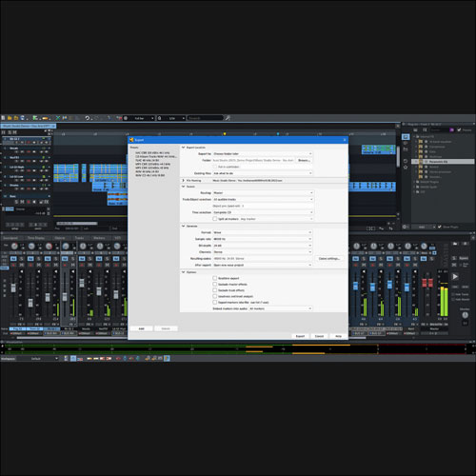The width and height of the screenshot is (476, 476).
Task: Click the rightmost icon in the bottom workspace toolbar
Action: (x=167, y=358)
